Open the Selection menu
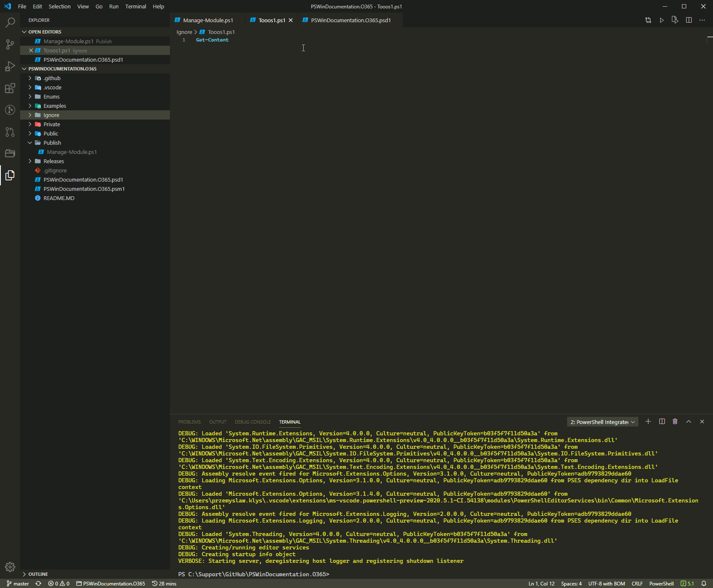 (60, 6)
